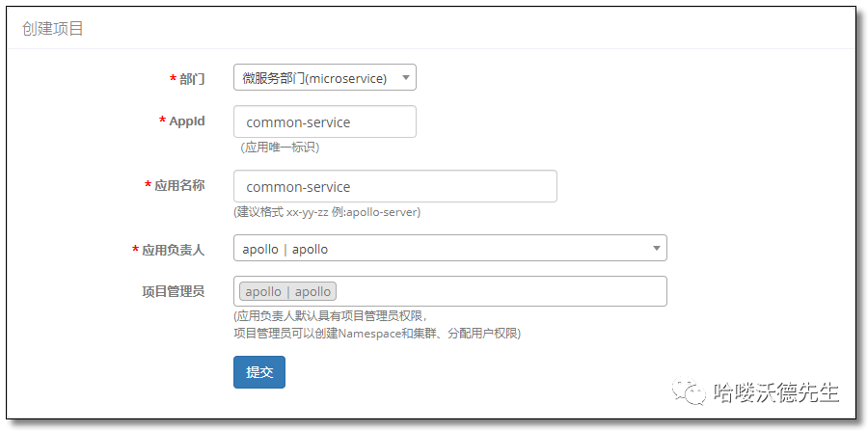Click the 建议格式 apollo-server hint text

327,211
